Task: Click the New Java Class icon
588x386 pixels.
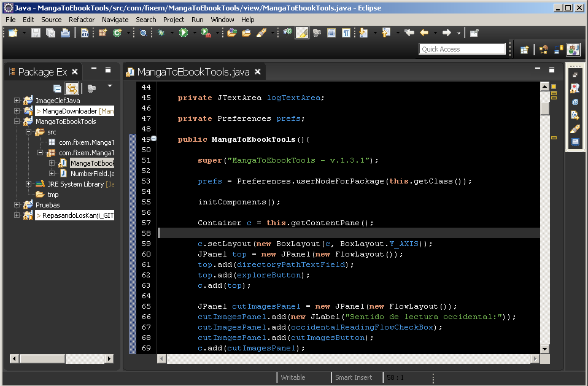Action: click(x=117, y=33)
